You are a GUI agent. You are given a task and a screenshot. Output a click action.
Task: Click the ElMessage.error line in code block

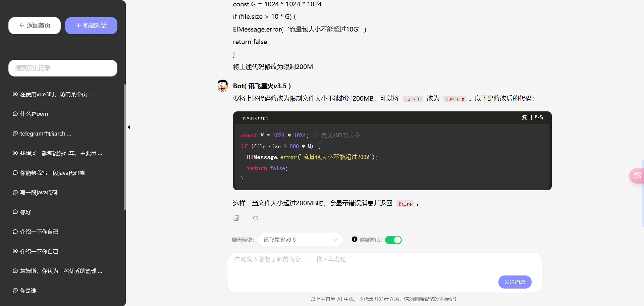click(312, 157)
